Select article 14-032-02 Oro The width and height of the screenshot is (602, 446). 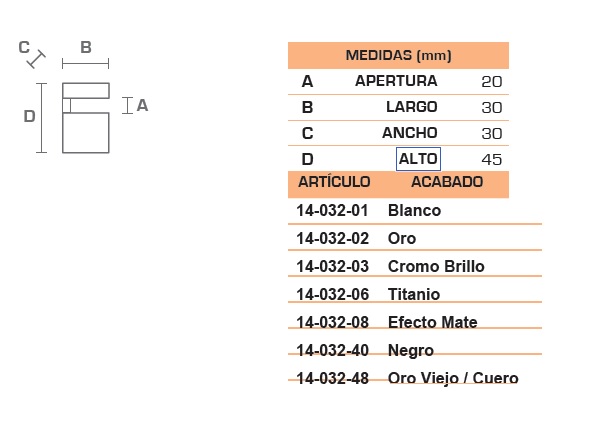coord(415,238)
